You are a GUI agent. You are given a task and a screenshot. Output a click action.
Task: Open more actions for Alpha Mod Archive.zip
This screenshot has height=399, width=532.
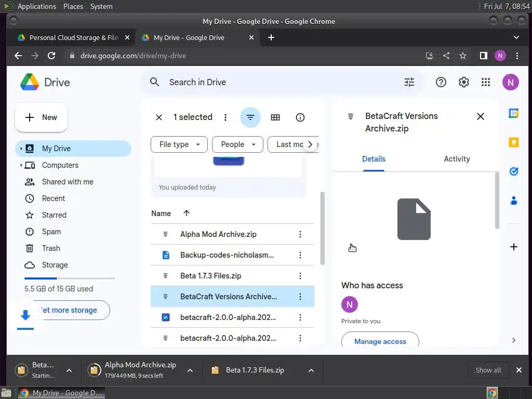300,234
